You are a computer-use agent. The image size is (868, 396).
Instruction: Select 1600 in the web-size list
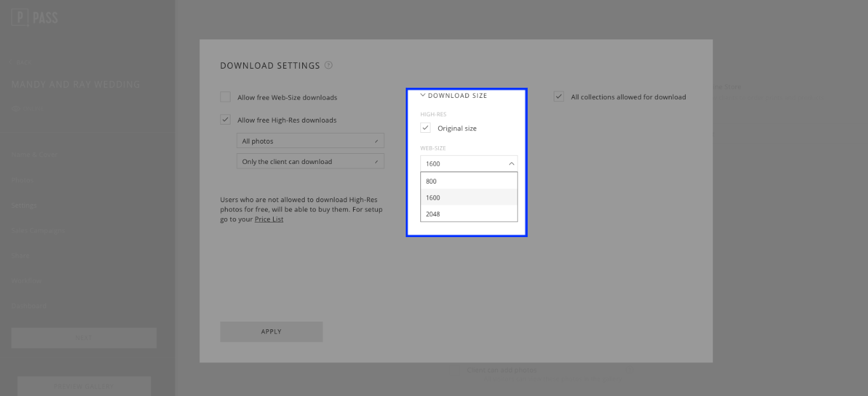point(469,197)
